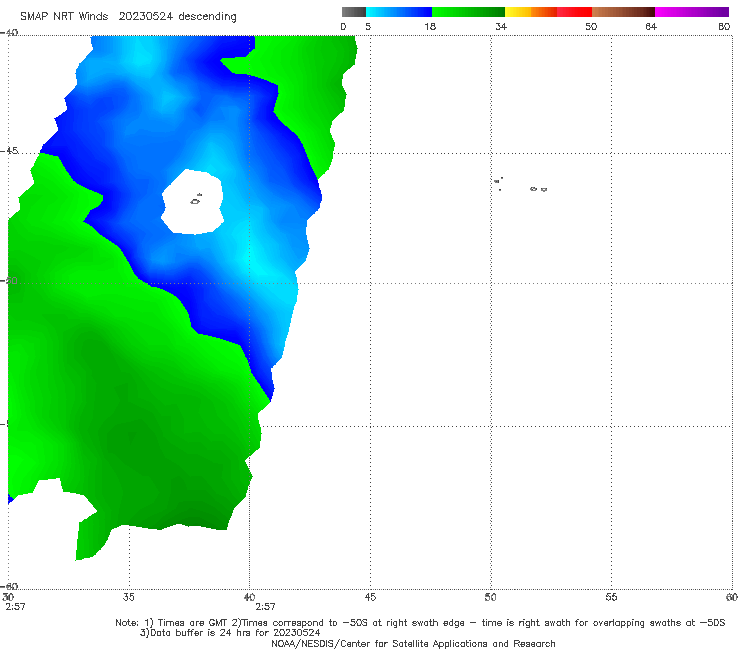Click the "-45" latitude axis label
Screen dimensions: 740x650
point(9,151)
